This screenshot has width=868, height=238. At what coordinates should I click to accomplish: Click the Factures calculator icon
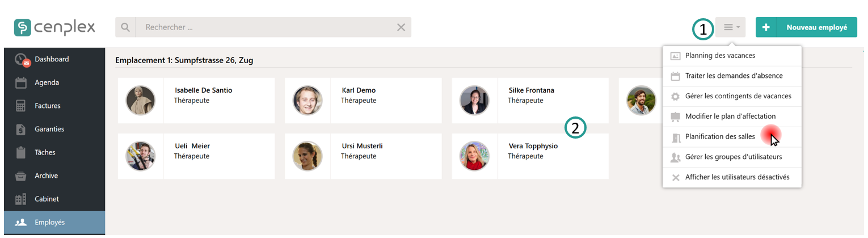point(21,106)
